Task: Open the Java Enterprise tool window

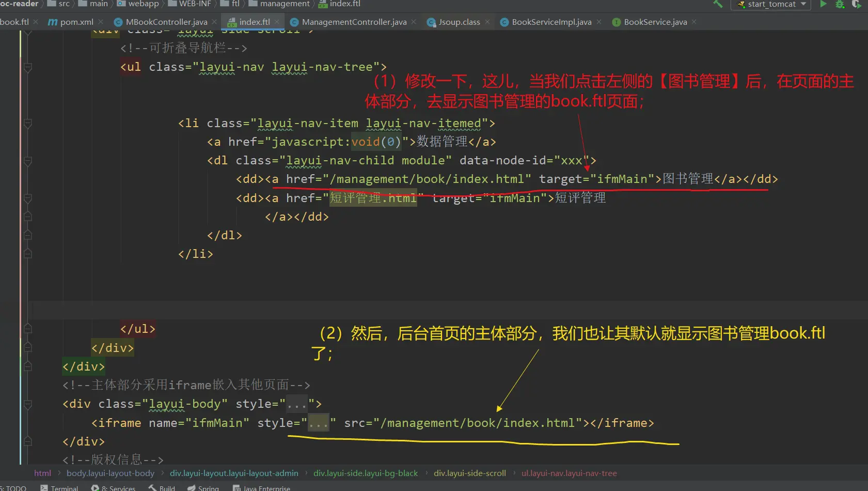Action: coord(262,488)
